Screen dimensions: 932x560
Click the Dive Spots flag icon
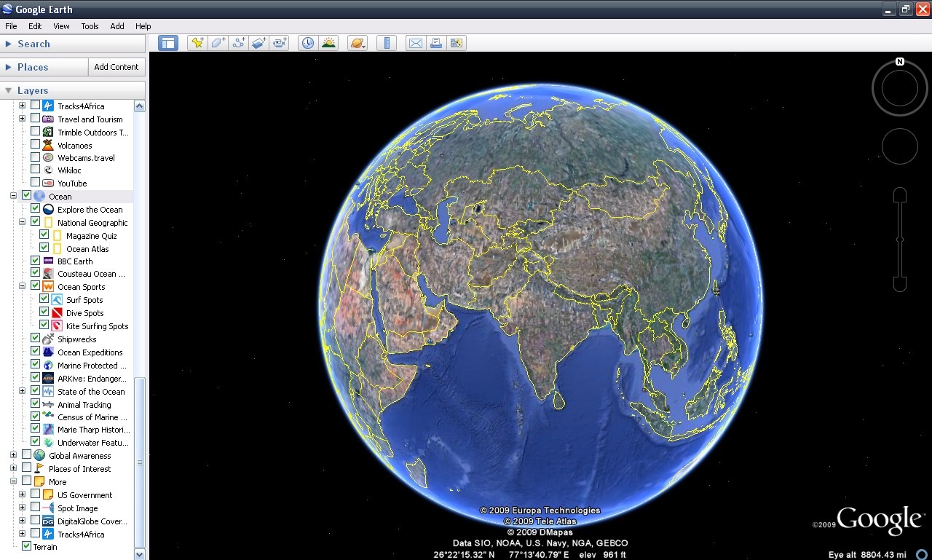tap(56, 312)
